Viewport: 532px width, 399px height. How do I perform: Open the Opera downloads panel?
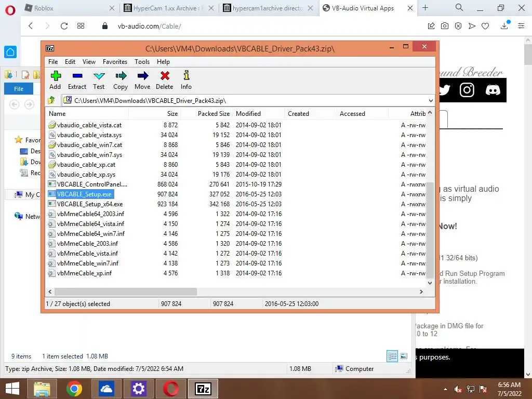(504, 25)
